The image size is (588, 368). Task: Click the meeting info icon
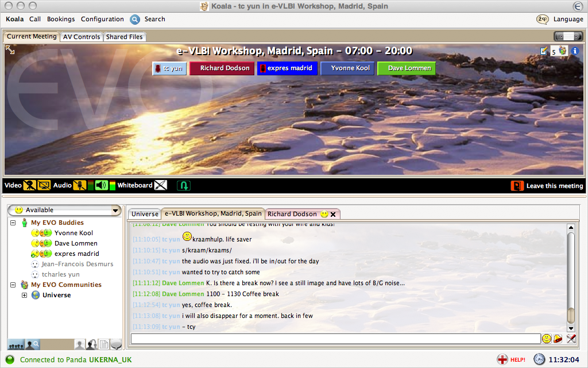pos(575,51)
